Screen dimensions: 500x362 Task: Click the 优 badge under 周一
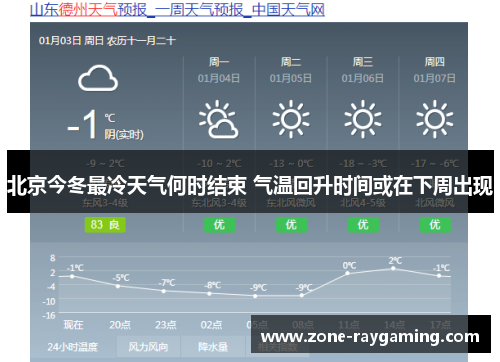click(219, 225)
